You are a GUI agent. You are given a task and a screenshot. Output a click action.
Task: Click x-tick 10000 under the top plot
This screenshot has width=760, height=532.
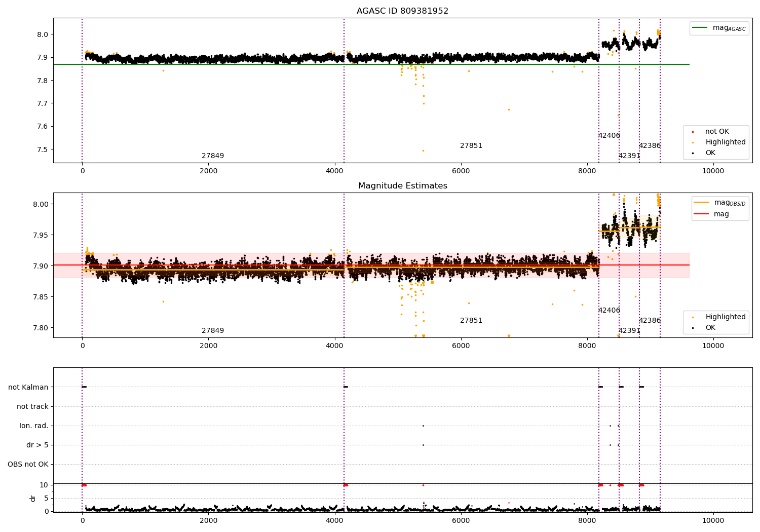click(713, 171)
